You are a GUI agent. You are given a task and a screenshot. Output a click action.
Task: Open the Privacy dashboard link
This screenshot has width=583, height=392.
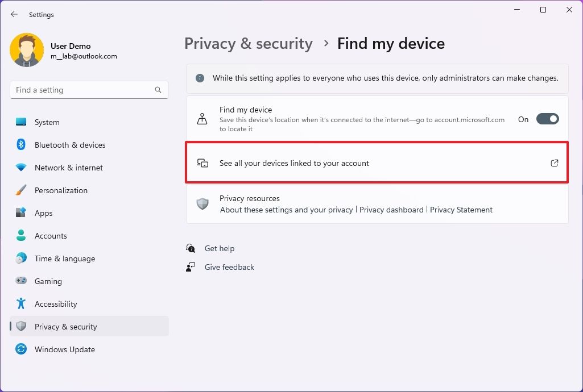tap(391, 210)
